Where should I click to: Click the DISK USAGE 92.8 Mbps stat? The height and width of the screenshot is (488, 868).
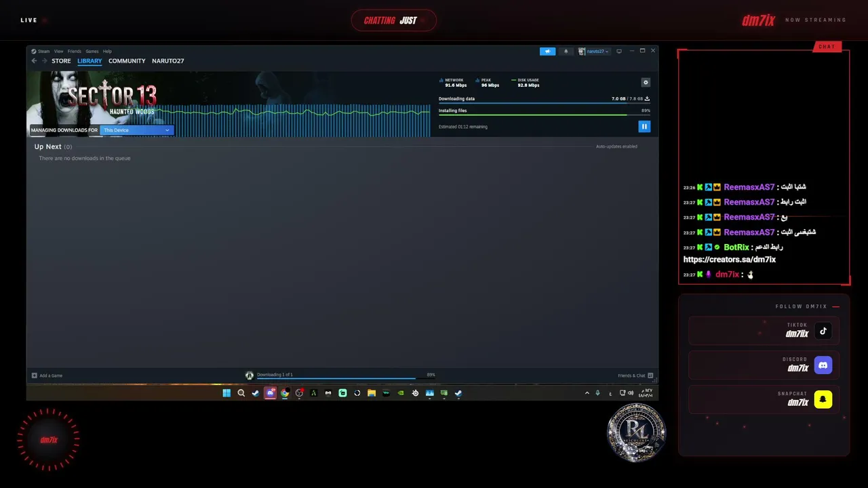[x=526, y=83]
